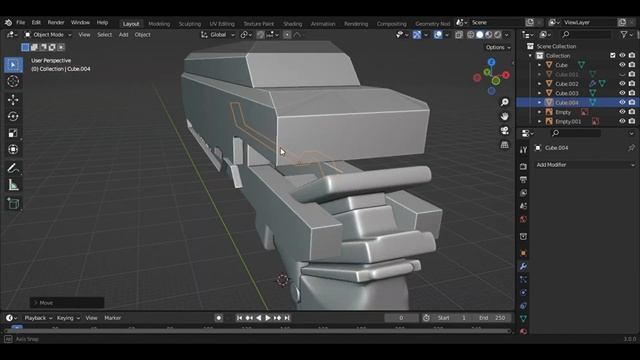Open viewport Select menu
The image size is (640, 360).
click(x=104, y=35)
